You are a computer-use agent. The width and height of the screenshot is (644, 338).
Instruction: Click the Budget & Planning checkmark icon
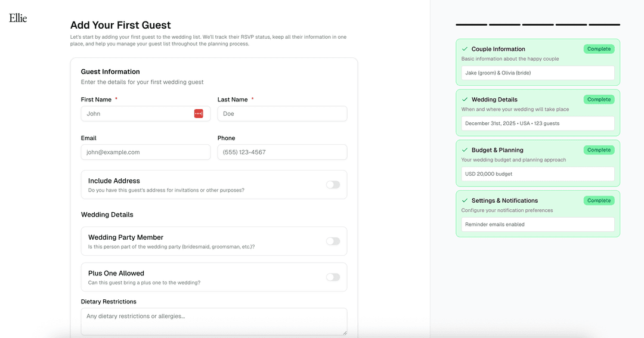click(x=465, y=150)
